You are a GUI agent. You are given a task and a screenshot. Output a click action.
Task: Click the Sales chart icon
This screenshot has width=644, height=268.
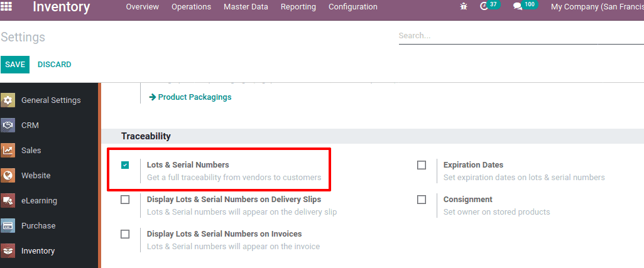pos(8,150)
